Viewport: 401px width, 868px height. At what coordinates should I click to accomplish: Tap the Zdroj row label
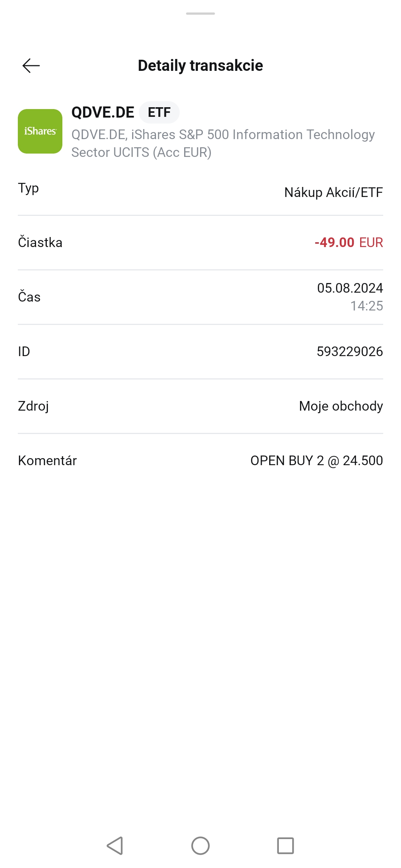click(33, 406)
